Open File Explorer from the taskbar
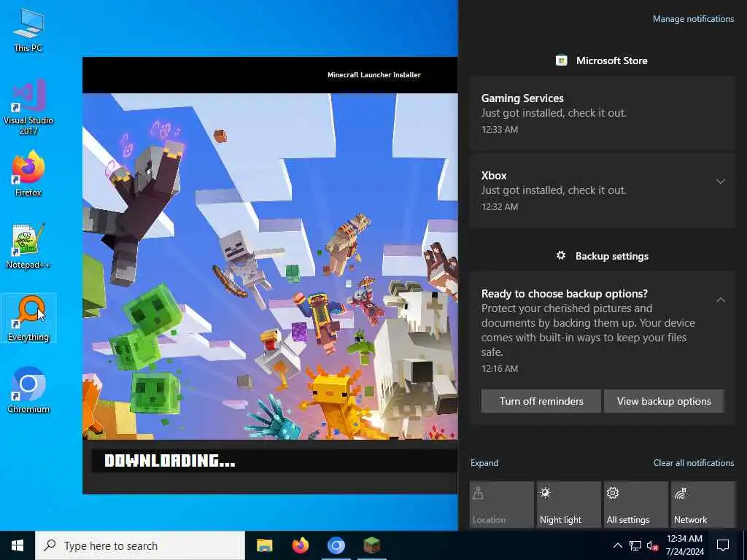The height and width of the screenshot is (560, 747). 264,545
